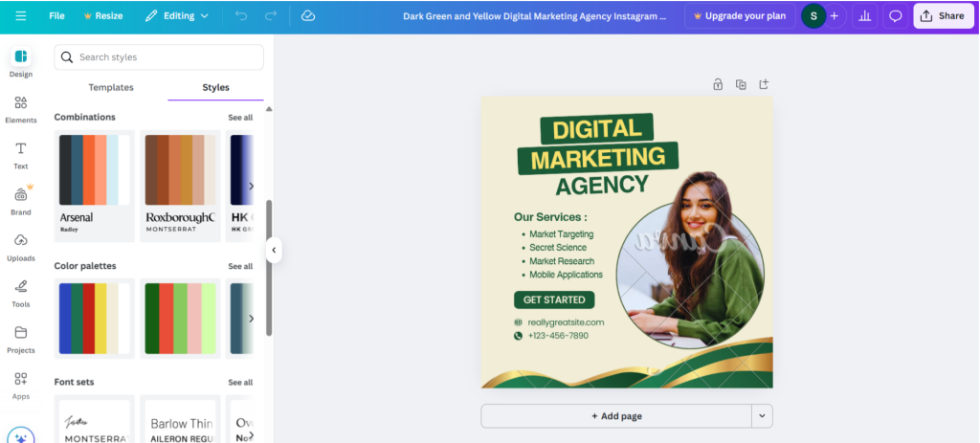This screenshot has width=980, height=443.
Task: Open the hamburger main menu
Action: (21, 16)
